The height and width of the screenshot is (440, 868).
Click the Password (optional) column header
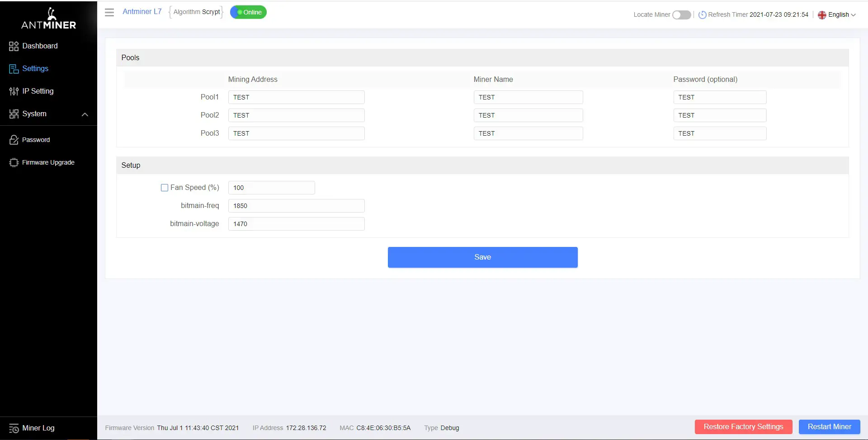point(705,80)
